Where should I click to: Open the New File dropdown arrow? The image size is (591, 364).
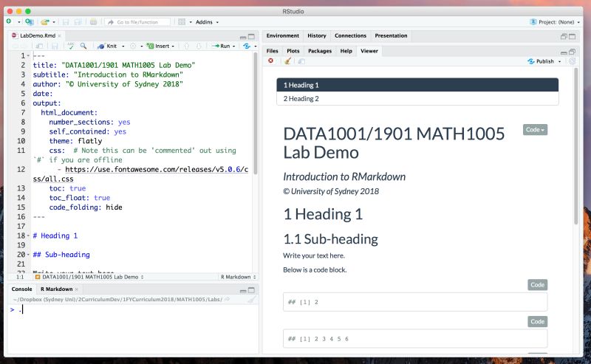point(19,22)
